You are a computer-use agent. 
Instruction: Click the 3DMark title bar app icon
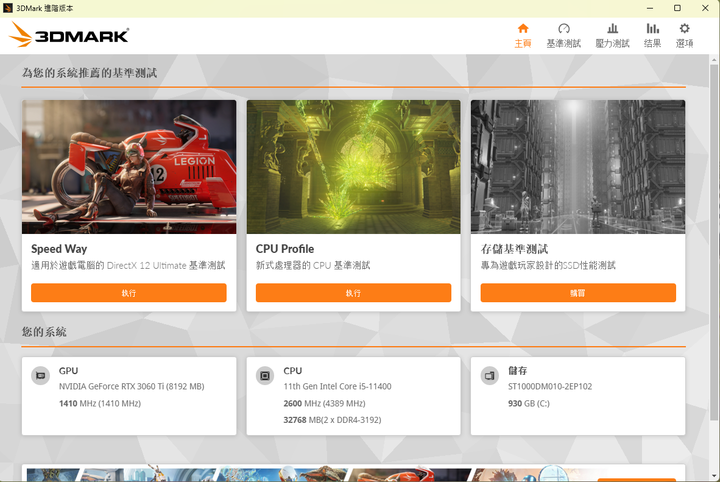coord(7,8)
